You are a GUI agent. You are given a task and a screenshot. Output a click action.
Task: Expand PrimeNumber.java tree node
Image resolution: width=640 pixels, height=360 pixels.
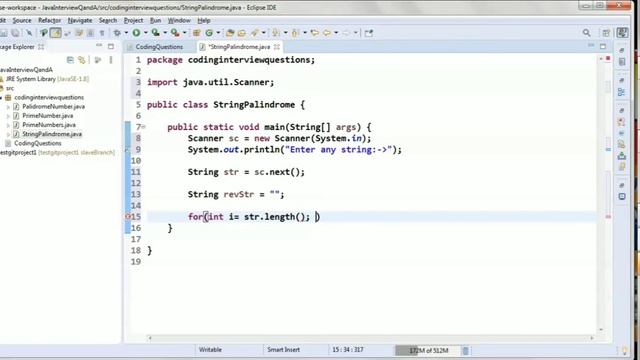pos(8,116)
